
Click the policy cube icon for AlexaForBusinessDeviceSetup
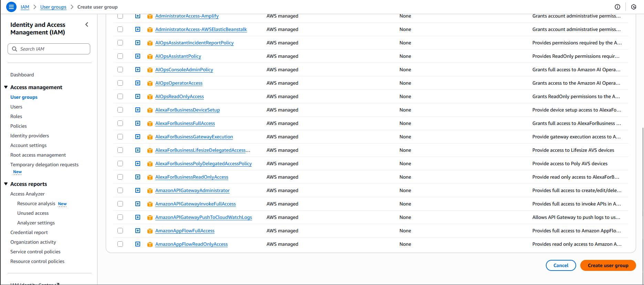[x=150, y=110]
